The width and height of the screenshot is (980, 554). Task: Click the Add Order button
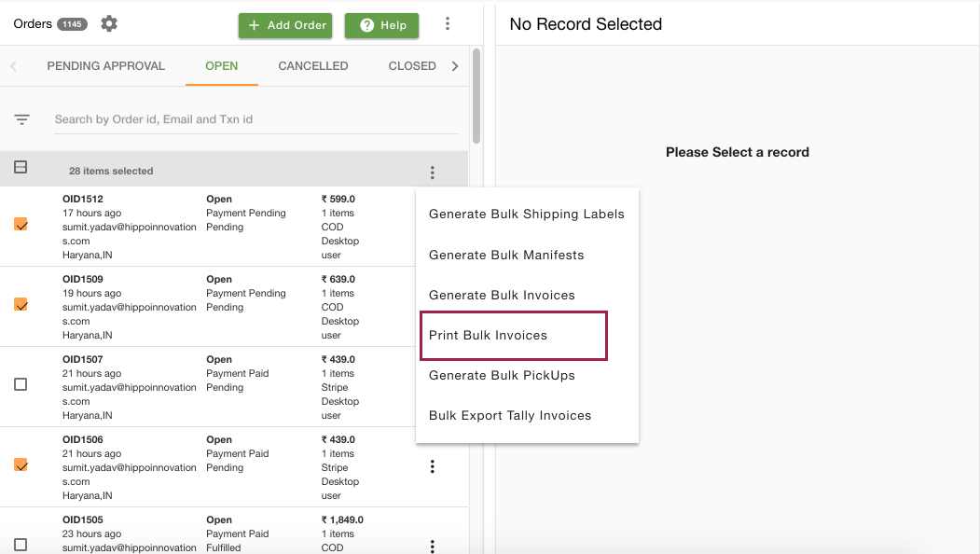click(285, 25)
